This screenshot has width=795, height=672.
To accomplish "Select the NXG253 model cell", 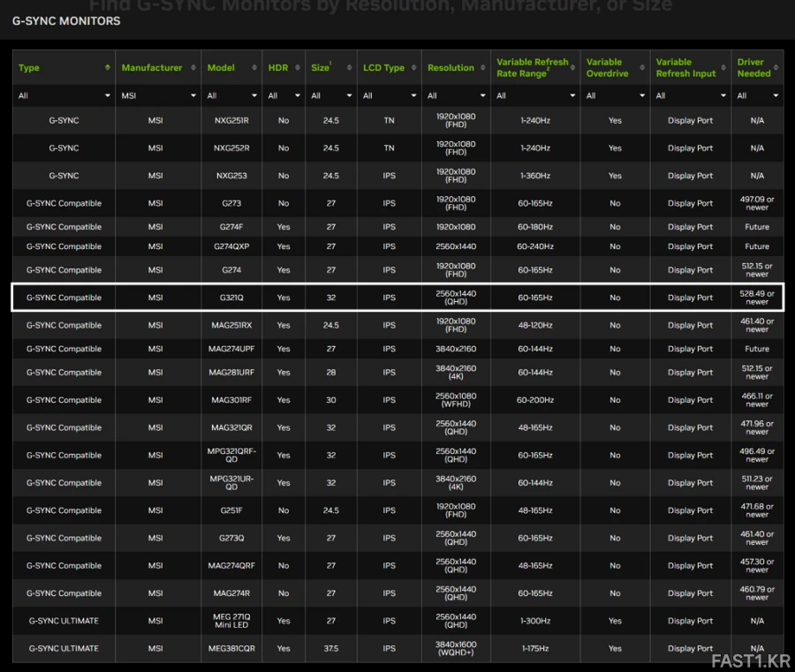I will click(x=231, y=176).
